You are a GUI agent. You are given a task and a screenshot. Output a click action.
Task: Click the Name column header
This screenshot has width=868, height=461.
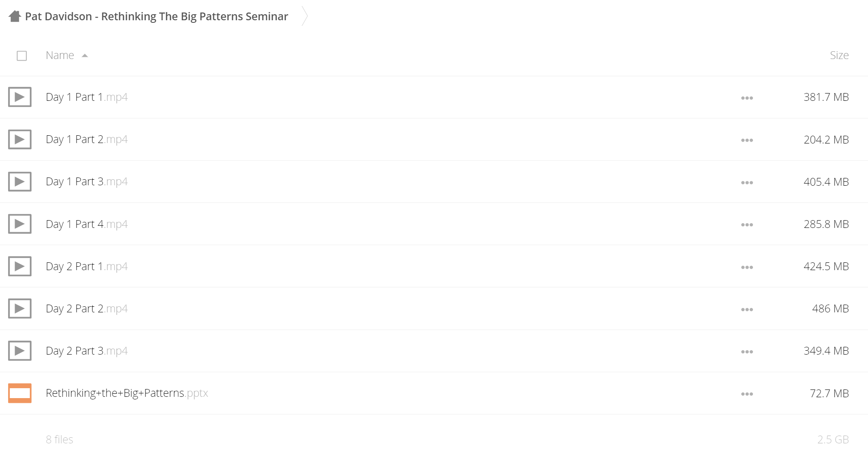click(60, 55)
